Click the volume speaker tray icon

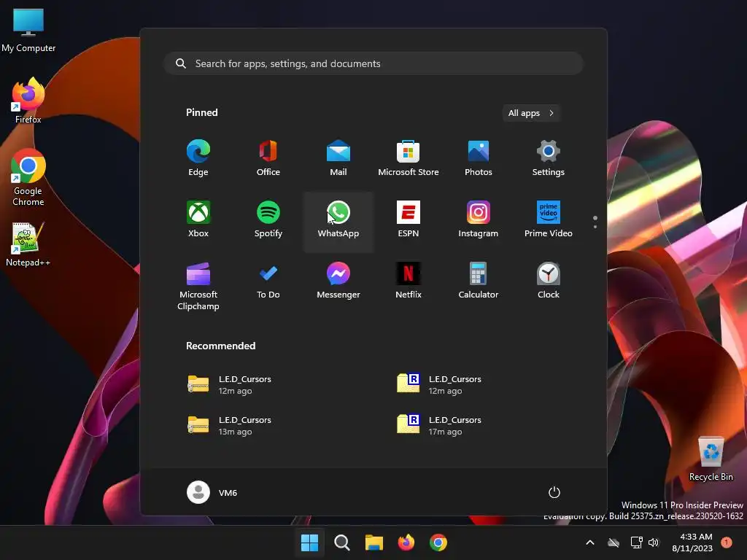654,542
